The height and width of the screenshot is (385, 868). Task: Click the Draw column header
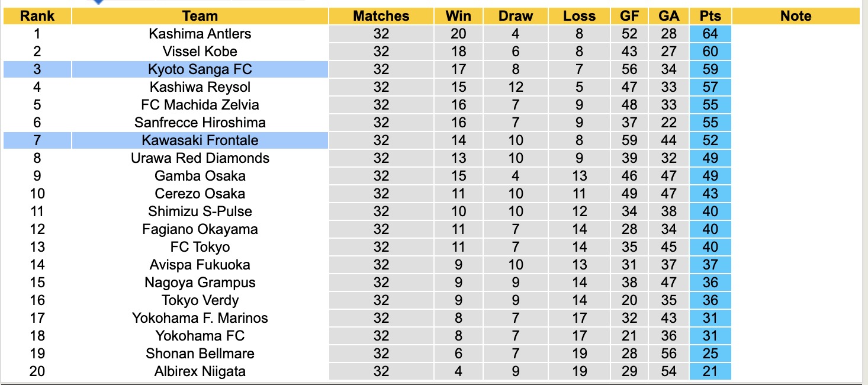point(516,16)
